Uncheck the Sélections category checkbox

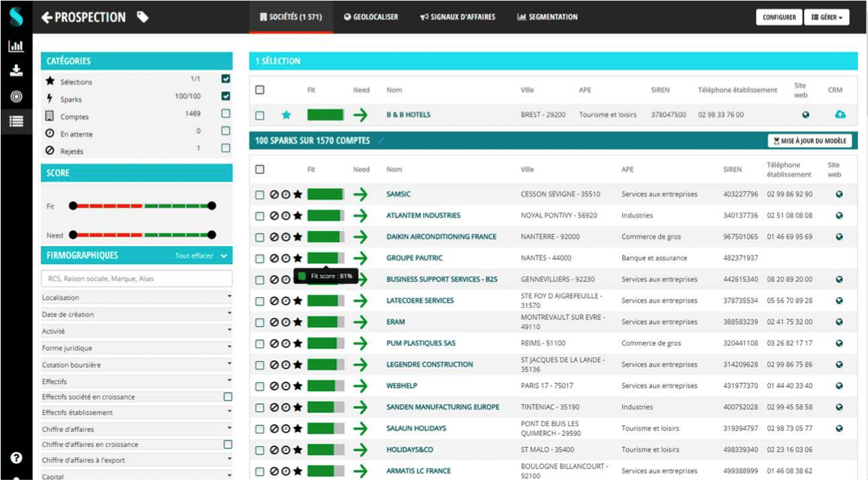pyautogui.click(x=226, y=78)
